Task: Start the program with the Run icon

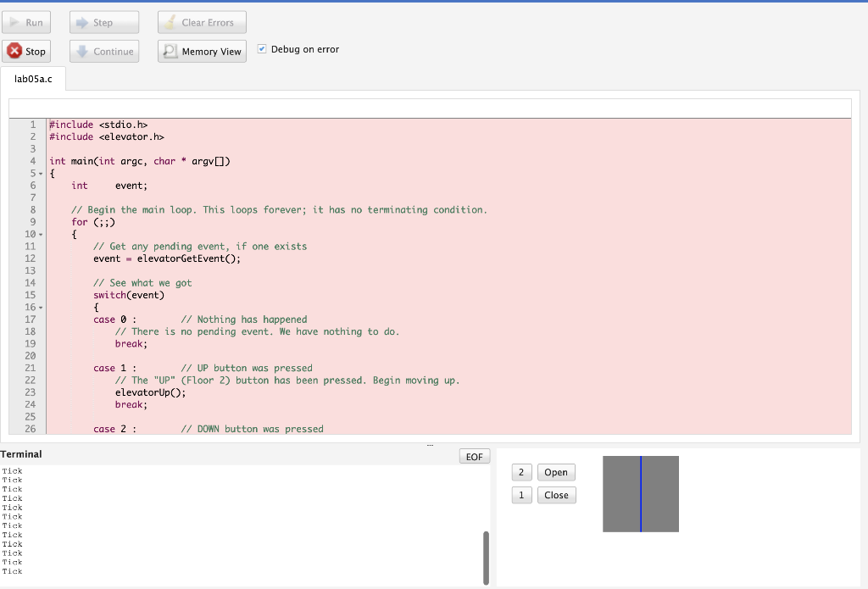Action: (x=15, y=22)
